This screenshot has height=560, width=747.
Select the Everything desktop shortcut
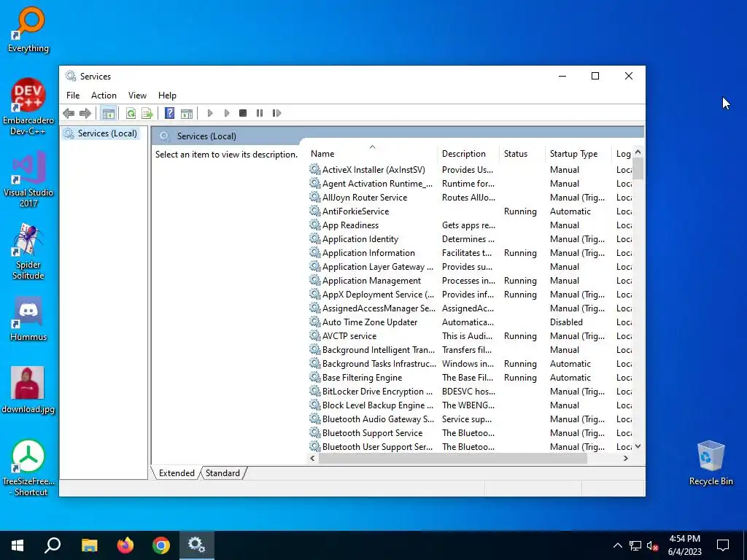pyautogui.click(x=28, y=29)
